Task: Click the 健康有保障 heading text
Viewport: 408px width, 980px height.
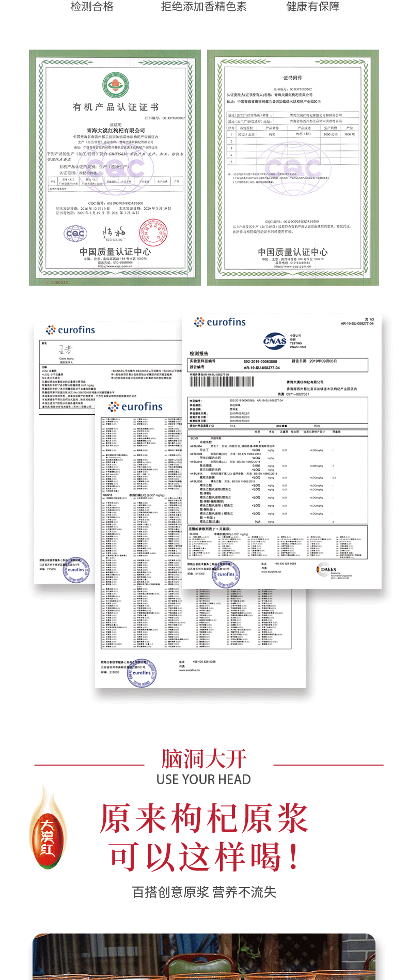Action: tap(313, 7)
